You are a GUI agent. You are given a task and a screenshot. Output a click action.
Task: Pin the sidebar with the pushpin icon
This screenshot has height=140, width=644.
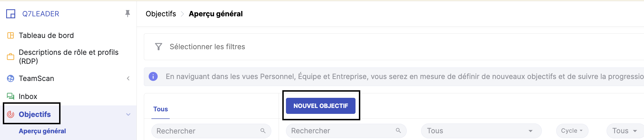point(128,13)
